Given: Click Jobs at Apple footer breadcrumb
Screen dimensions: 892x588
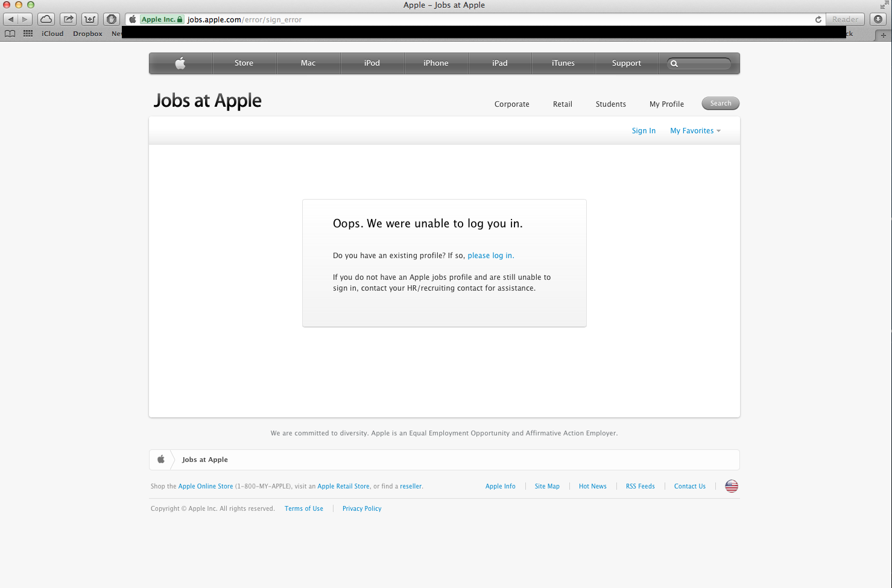Looking at the screenshot, I should [205, 460].
